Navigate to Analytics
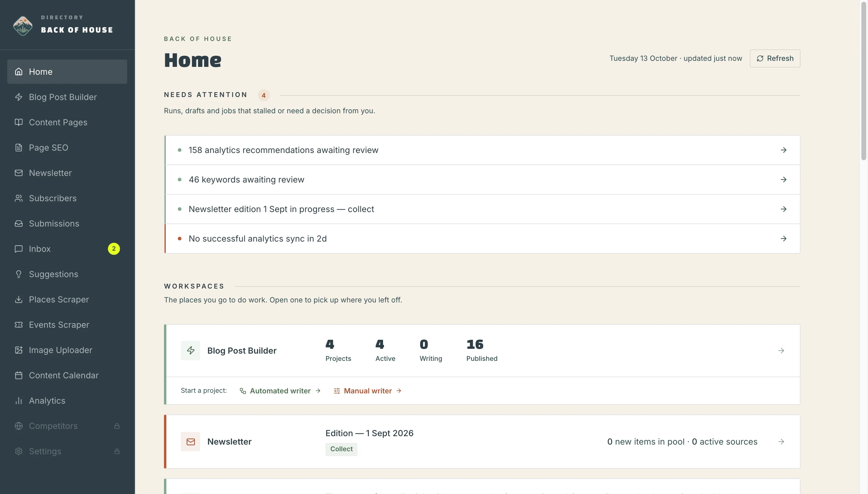868x494 pixels. point(67,401)
